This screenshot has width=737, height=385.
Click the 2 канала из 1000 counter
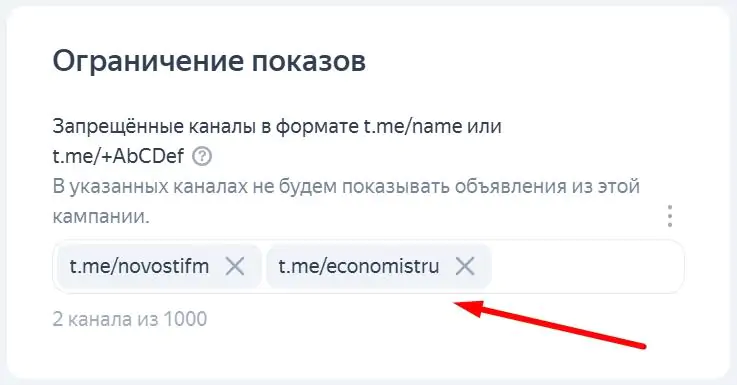(x=130, y=319)
